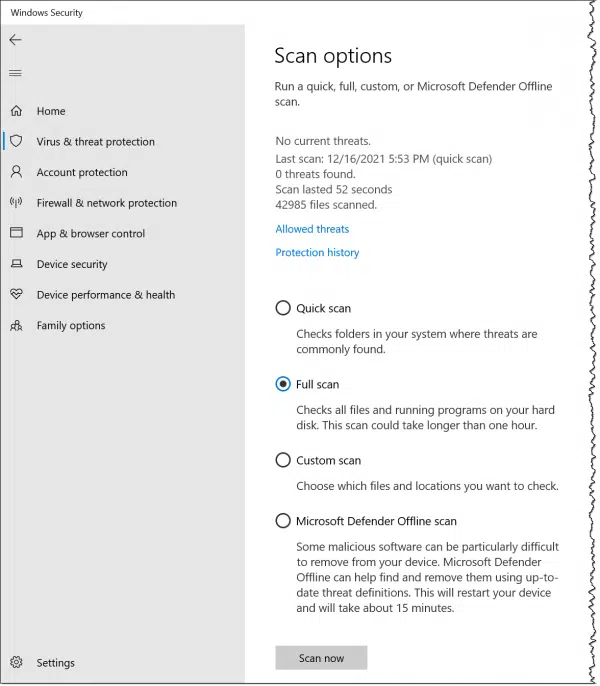Go back with the left arrow icon
600x686 pixels.
pyautogui.click(x=15, y=40)
